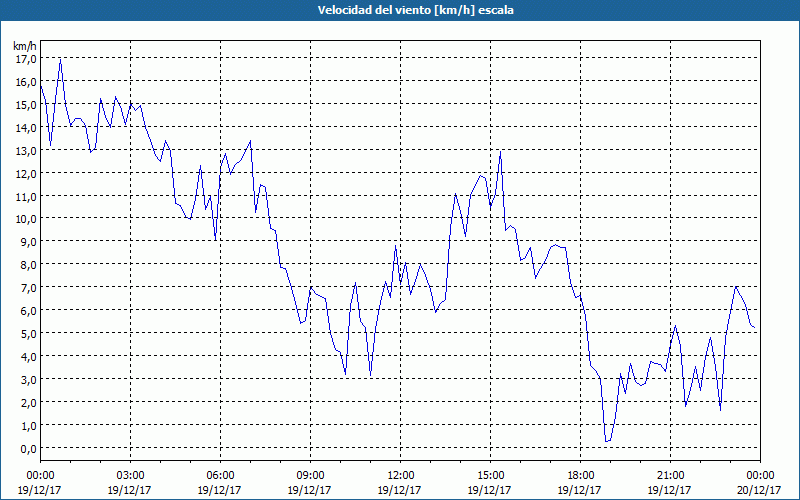Click the 13,0 y-axis label
The height and width of the screenshot is (500, 800).
pyautogui.click(x=26, y=151)
